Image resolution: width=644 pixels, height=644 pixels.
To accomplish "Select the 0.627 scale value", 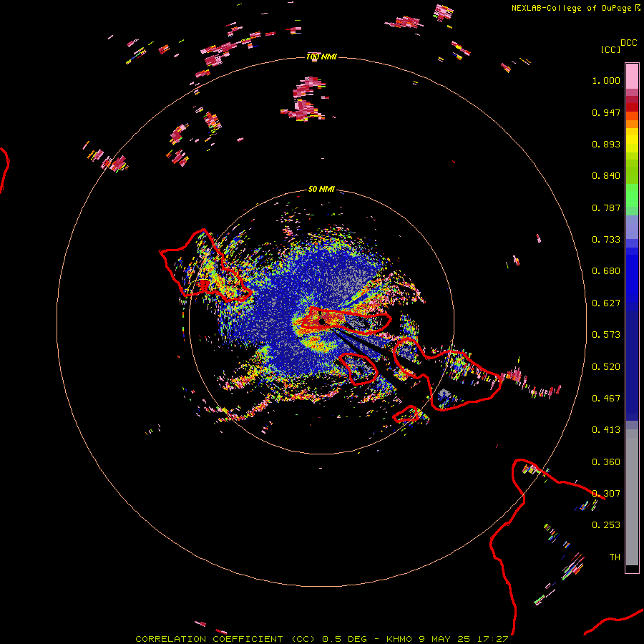I will pyautogui.click(x=606, y=303).
